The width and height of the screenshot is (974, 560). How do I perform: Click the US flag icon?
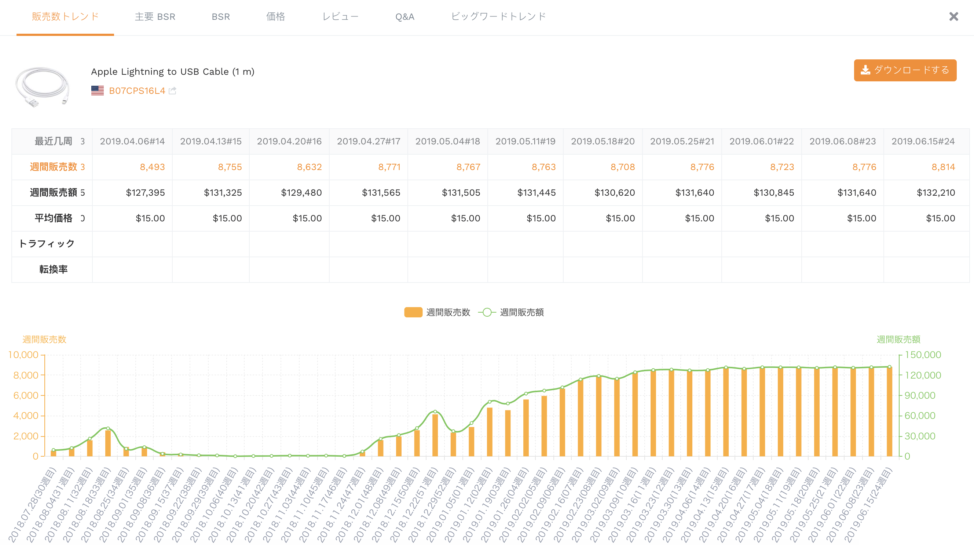click(x=97, y=91)
